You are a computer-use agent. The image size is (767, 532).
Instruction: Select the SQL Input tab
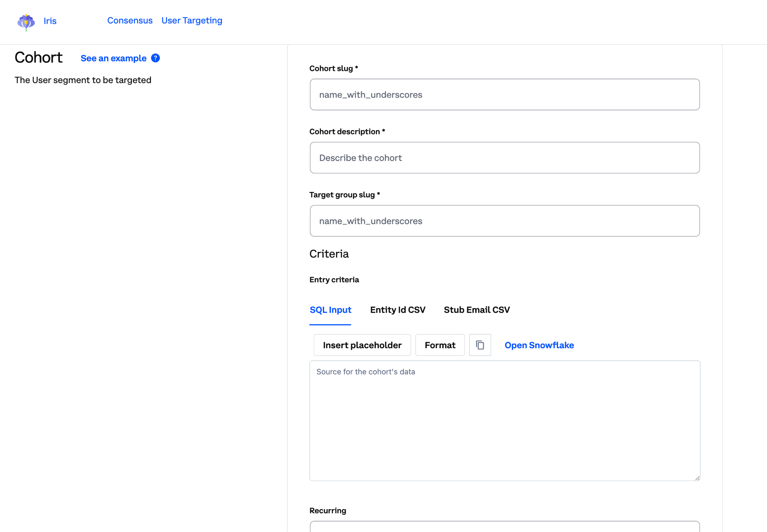330,310
